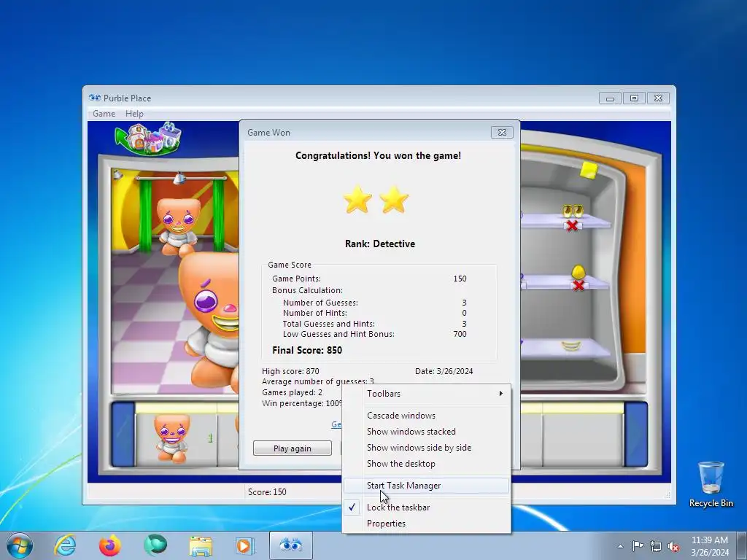Choose Start Task Manager
Image resolution: width=747 pixels, height=560 pixels.
426,486
